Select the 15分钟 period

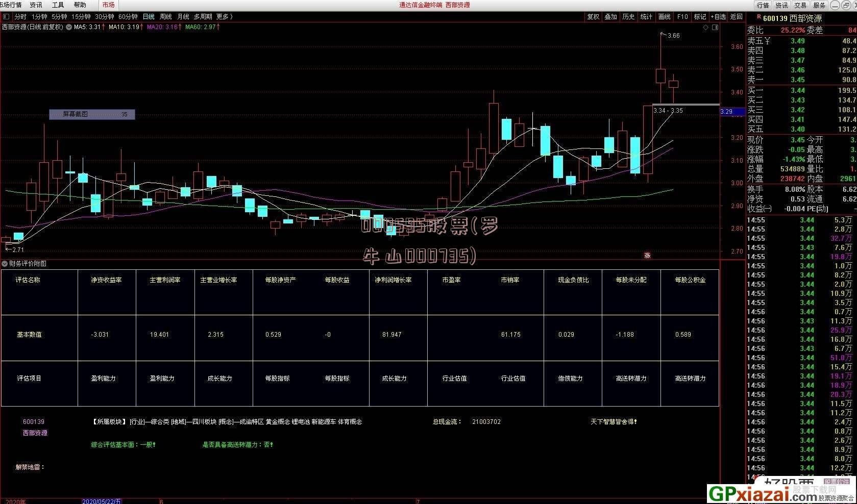pos(81,17)
